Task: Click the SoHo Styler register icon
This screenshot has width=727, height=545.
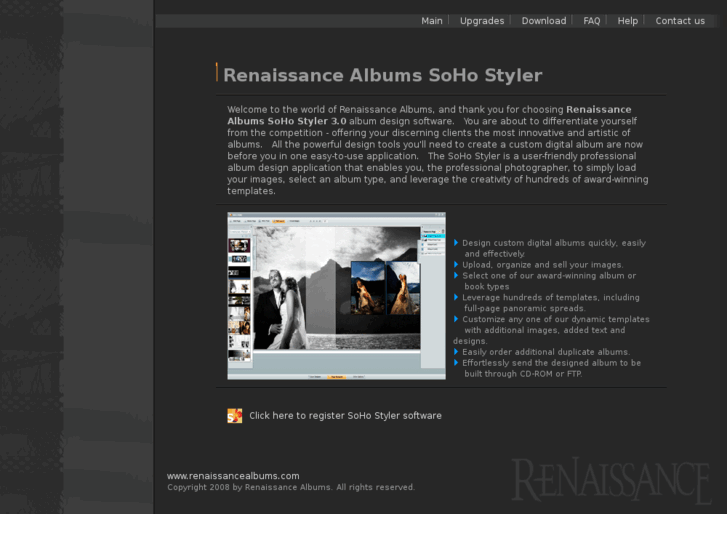Action: 235,416
